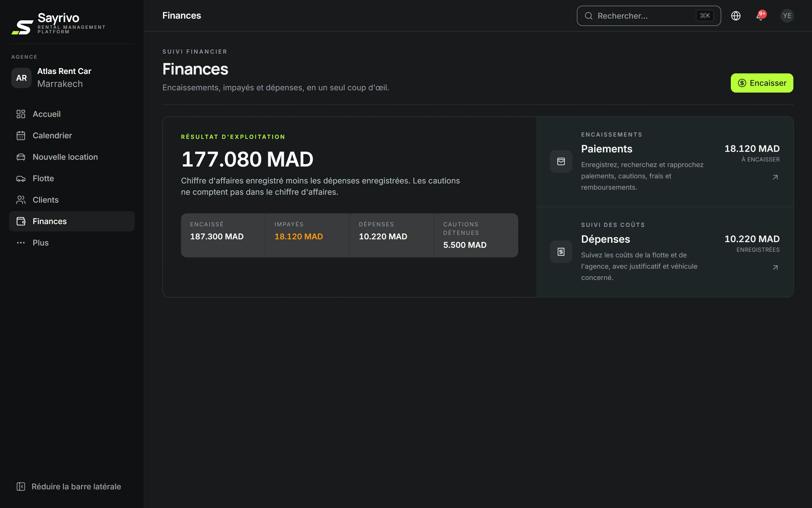Click the arrow icon on Dépenses card
The height and width of the screenshot is (508, 812).
tap(775, 268)
